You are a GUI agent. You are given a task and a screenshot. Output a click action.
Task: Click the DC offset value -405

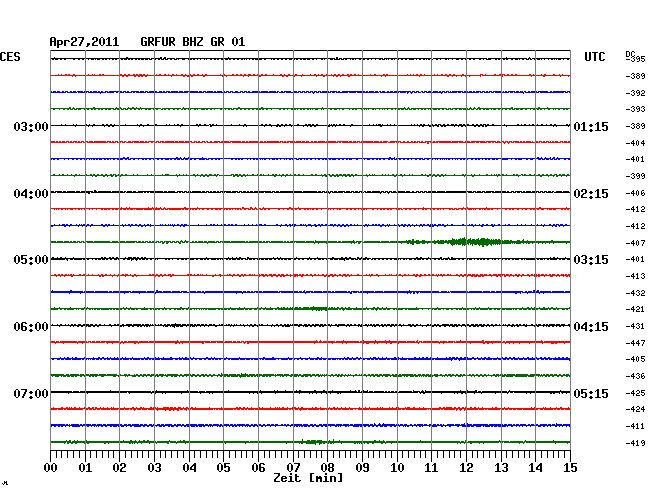635,359
